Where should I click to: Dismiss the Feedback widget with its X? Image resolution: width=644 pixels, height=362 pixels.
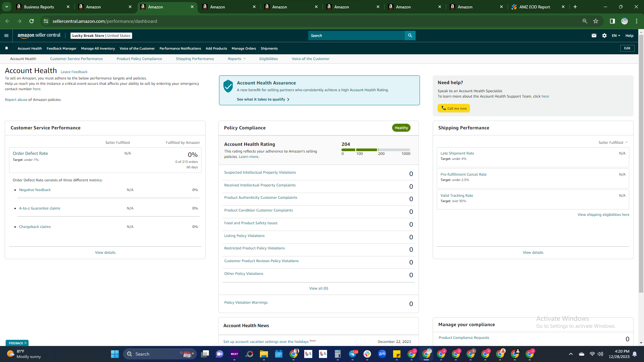[25, 343]
